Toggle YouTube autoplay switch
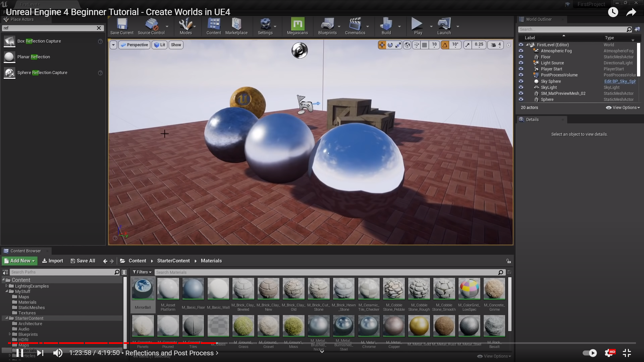The image size is (644, 362). click(x=590, y=353)
